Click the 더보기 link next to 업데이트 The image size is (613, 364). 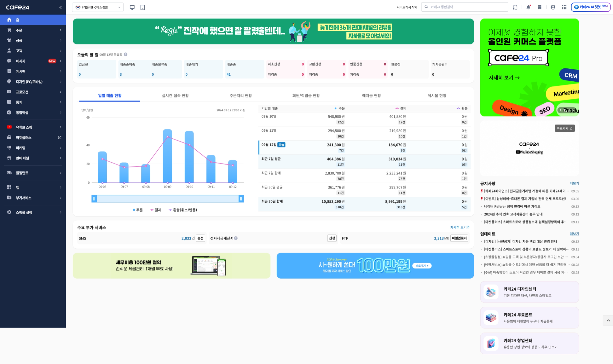pyautogui.click(x=574, y=234)
